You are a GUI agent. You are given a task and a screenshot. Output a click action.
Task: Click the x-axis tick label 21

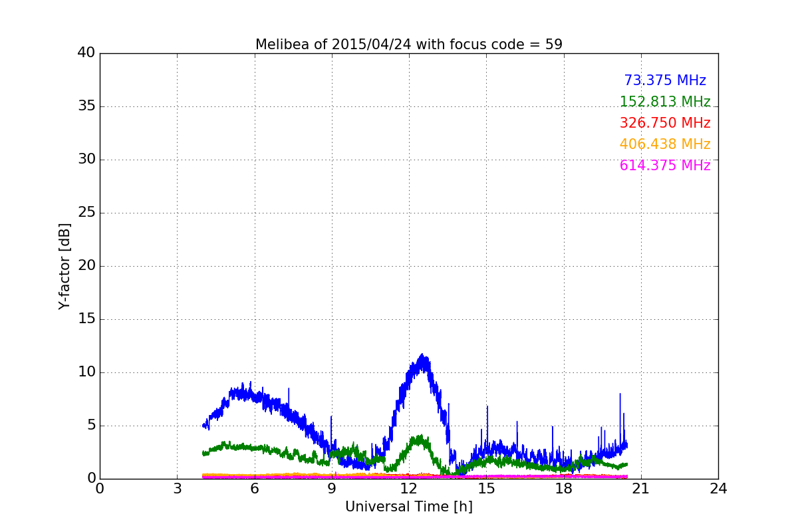pyautogui.click(x=641, y=488)
